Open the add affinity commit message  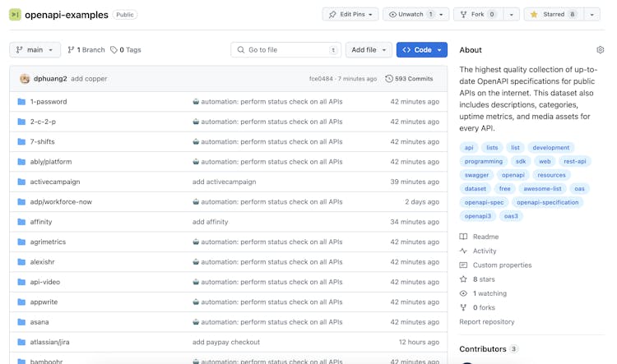point(210,222)
